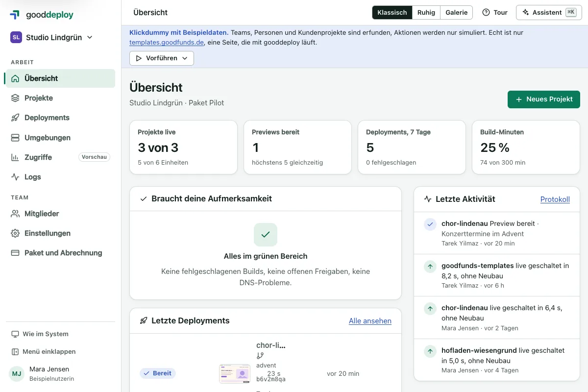Click Studio Lindgrün · Paket Pilot subtitle
Screen dimensions: 588x392
(x=177, y=103)
